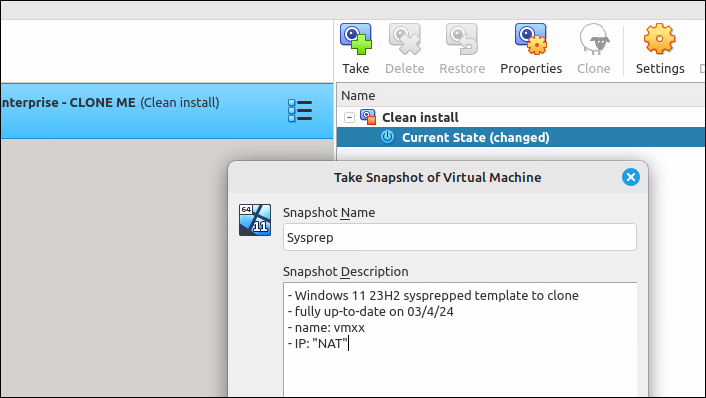
Task: Select the CLONE ME virtual machine entry
Action: pos(167,111)
